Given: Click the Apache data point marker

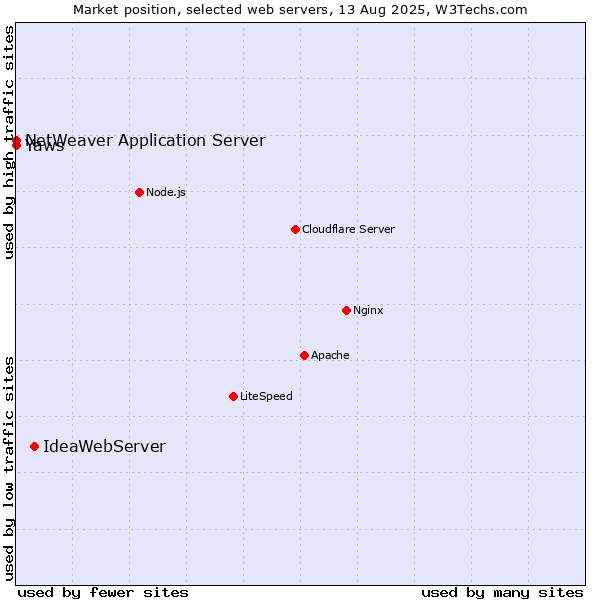Looking at the screenshot, I should [304, 355].
